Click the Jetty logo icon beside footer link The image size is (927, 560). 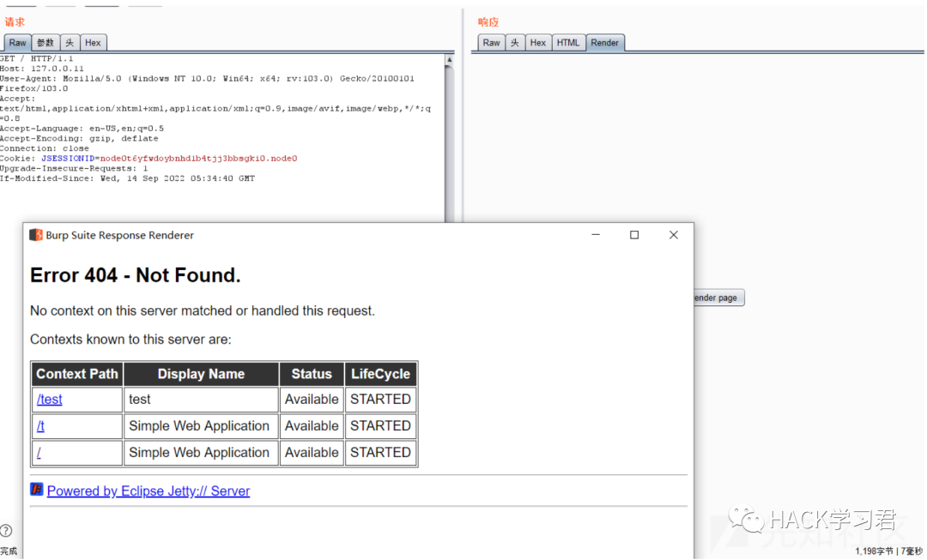37,489
